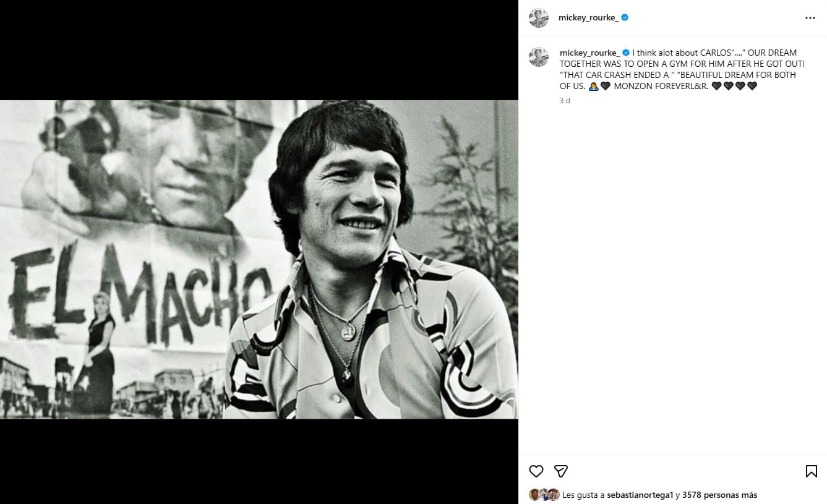Open mickey_rourke_ username at top
Viewport: 827px width, 504px height.
pos(588,17)
